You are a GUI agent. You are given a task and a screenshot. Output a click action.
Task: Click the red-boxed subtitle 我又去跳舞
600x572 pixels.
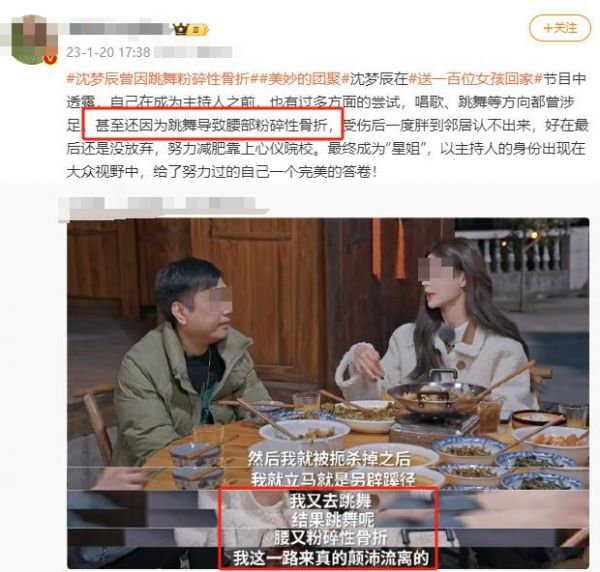point(330,501)
